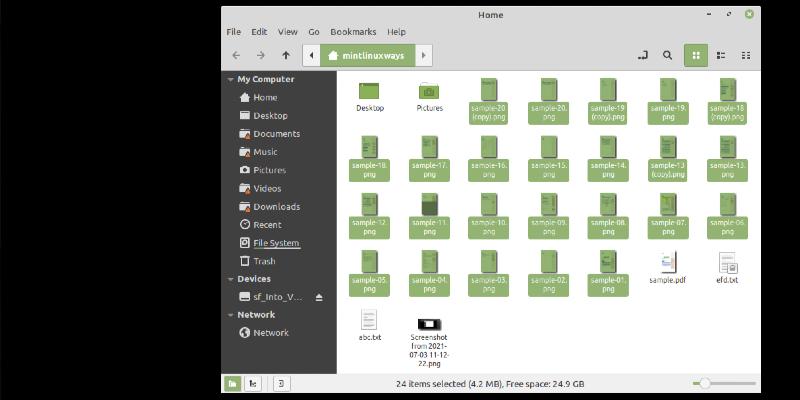Open the search magnifier in toolbar

(668, 56)
